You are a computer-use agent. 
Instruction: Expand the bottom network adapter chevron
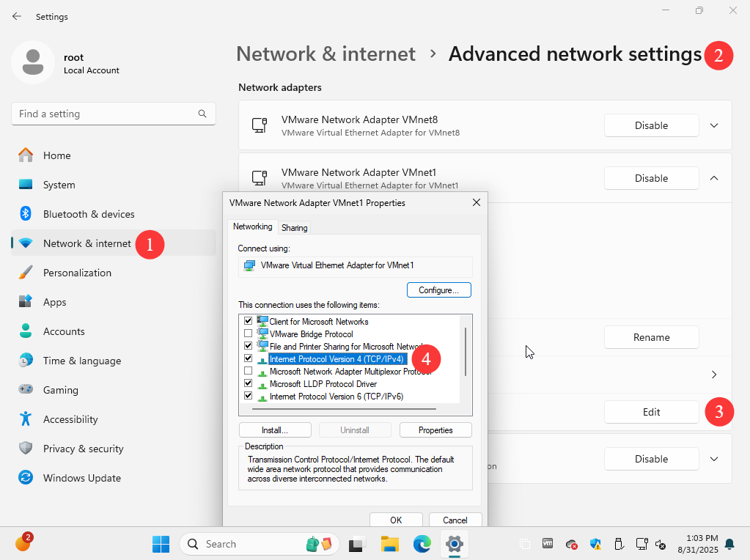pos(714,459)
